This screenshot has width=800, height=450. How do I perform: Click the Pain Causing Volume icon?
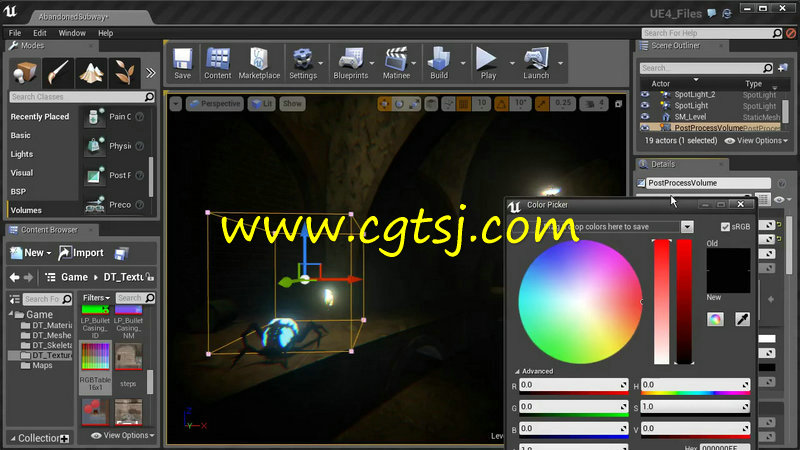click(94, 117)
